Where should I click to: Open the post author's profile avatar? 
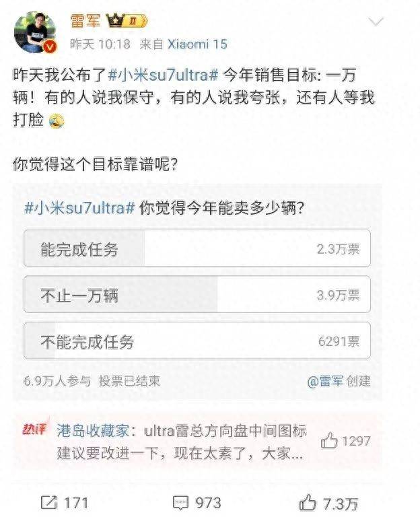point(34,32)
